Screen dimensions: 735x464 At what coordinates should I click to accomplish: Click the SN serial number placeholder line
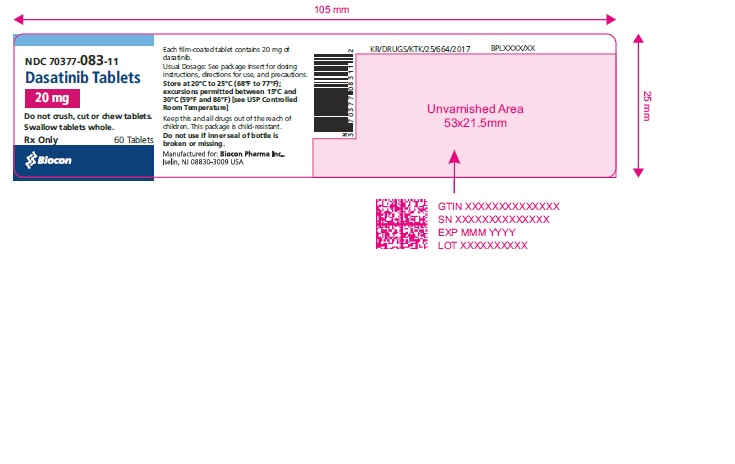click(493, 219)
